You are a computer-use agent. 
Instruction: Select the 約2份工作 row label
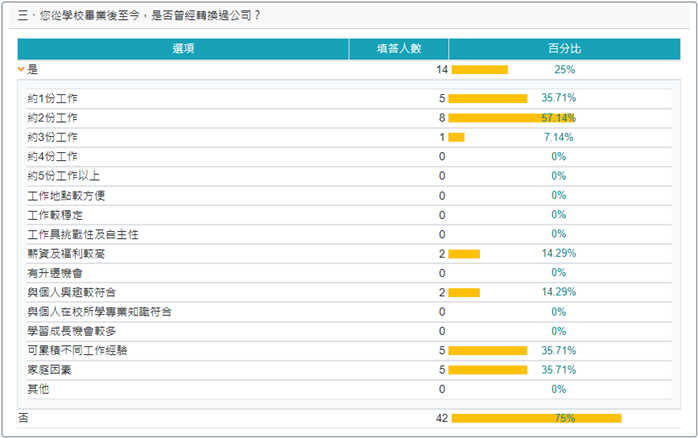point(53,118)
